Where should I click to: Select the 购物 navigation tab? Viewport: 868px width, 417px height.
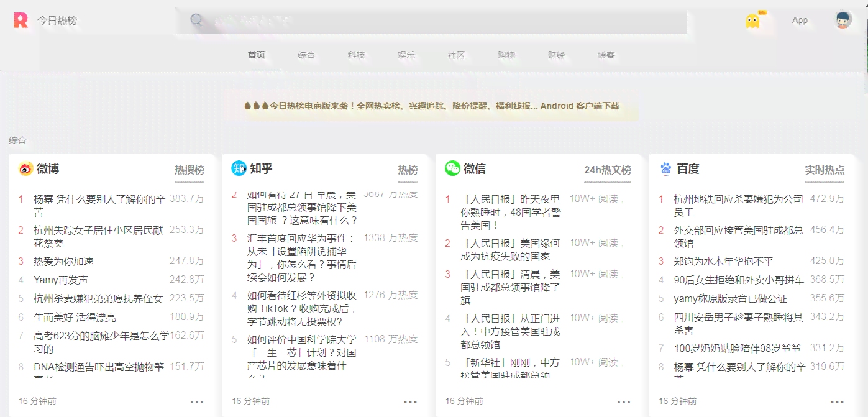pyautogui.click(x=506, y=55)
